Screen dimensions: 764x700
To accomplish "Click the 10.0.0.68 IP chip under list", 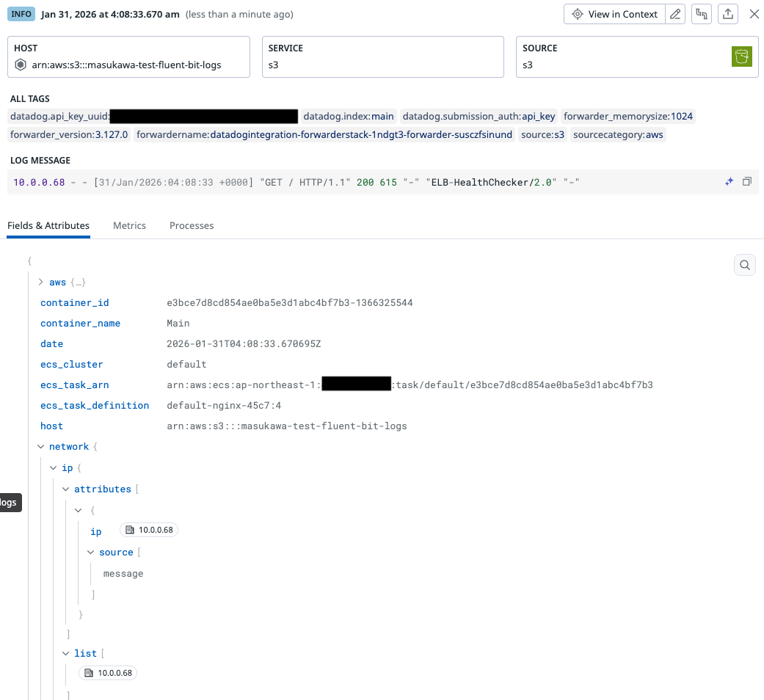I will pos(109,673).
